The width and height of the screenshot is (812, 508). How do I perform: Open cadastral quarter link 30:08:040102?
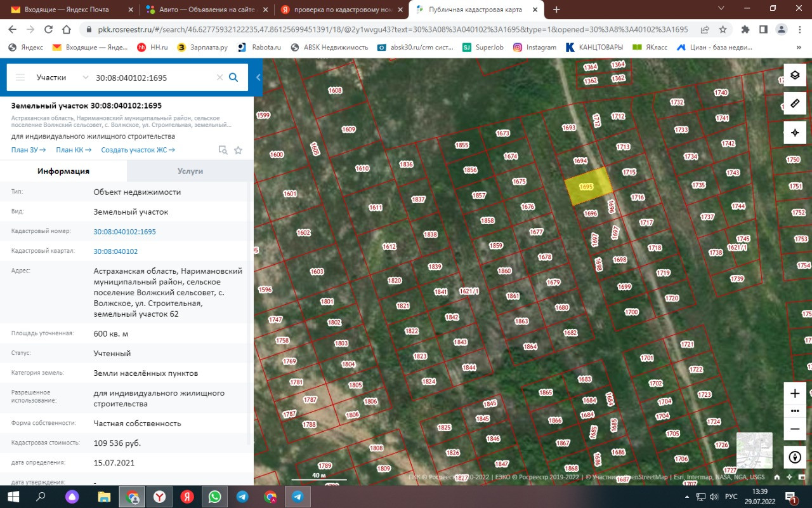115,251
